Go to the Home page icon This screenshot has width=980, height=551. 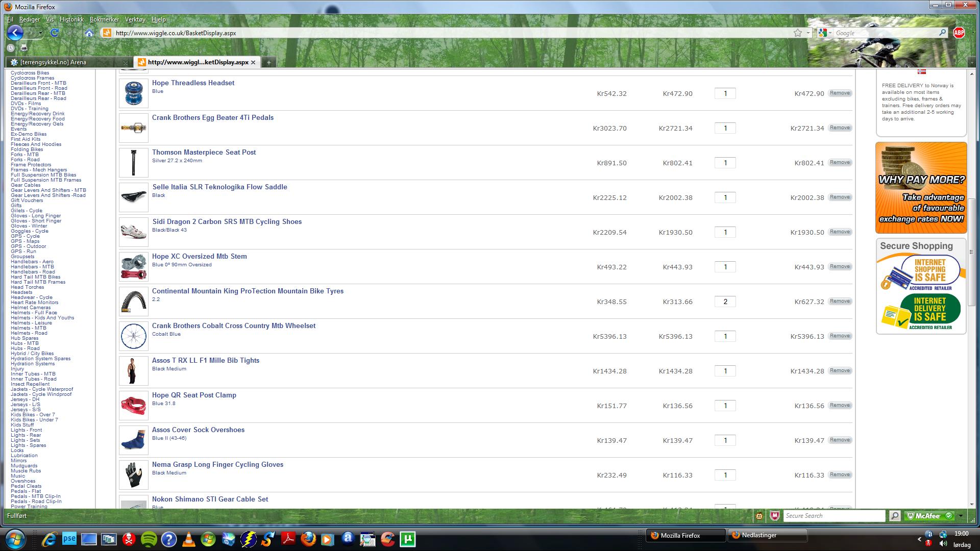[x=89, y=33]
